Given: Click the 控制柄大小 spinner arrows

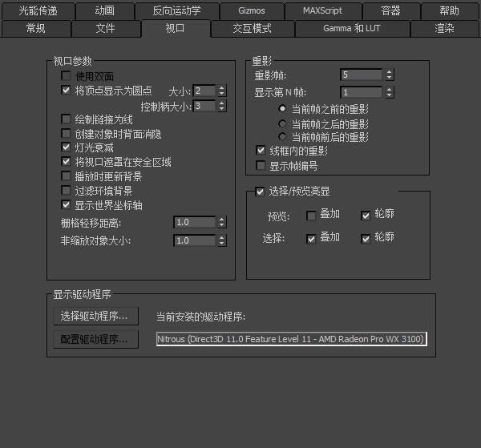Looking at the screenshot, I should (222, 106).
